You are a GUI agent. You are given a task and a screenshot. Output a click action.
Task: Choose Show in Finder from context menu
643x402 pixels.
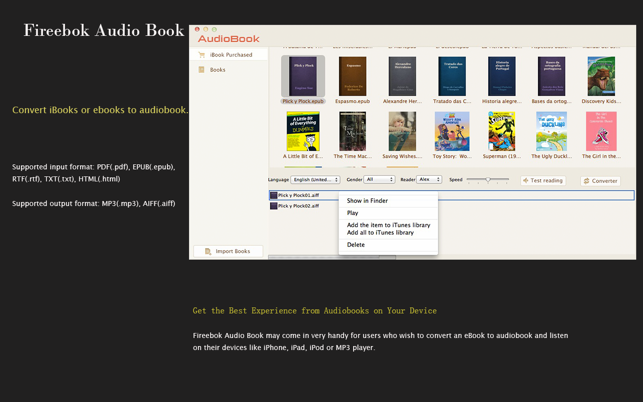pyautogui.click(x=367, y=201)
